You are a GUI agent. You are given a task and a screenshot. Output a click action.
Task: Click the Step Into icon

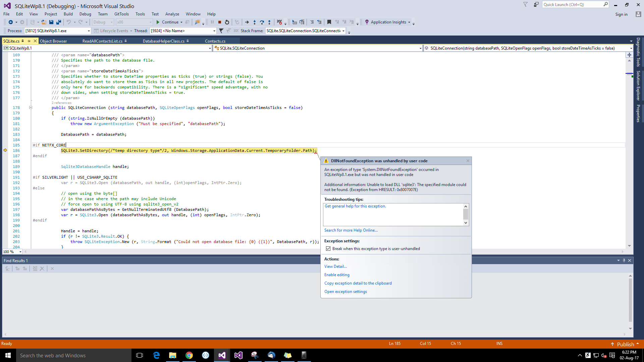click(255, 22)
